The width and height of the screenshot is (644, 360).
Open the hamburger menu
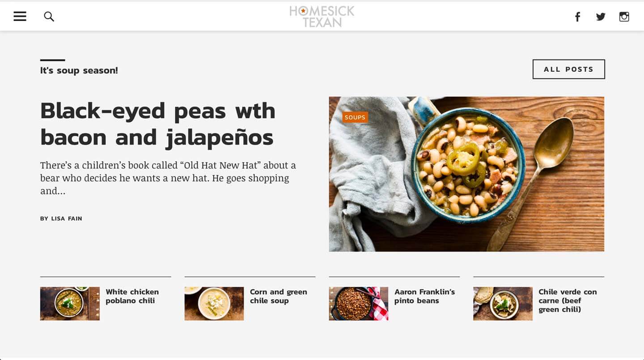point(20,17)
